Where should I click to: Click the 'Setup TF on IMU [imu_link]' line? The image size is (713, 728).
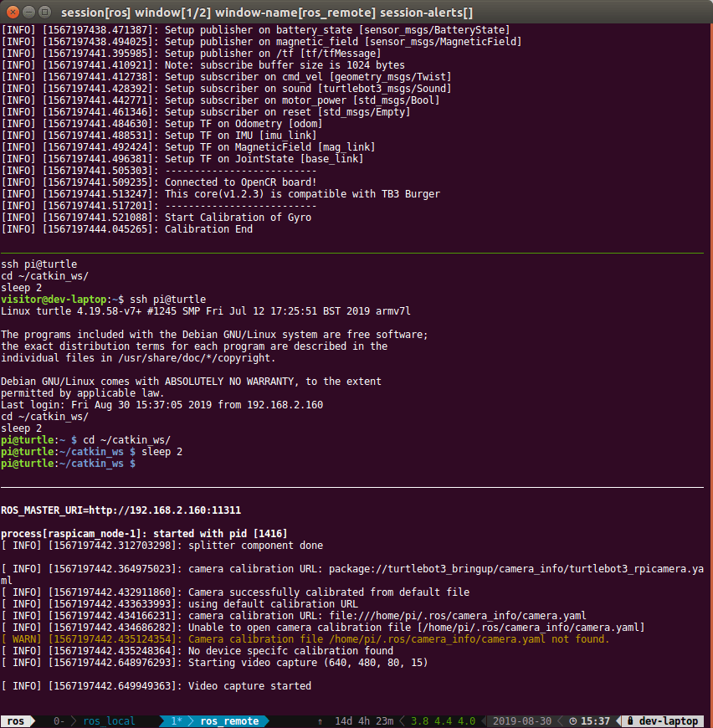pyautogui.click(x=159, y=136)
